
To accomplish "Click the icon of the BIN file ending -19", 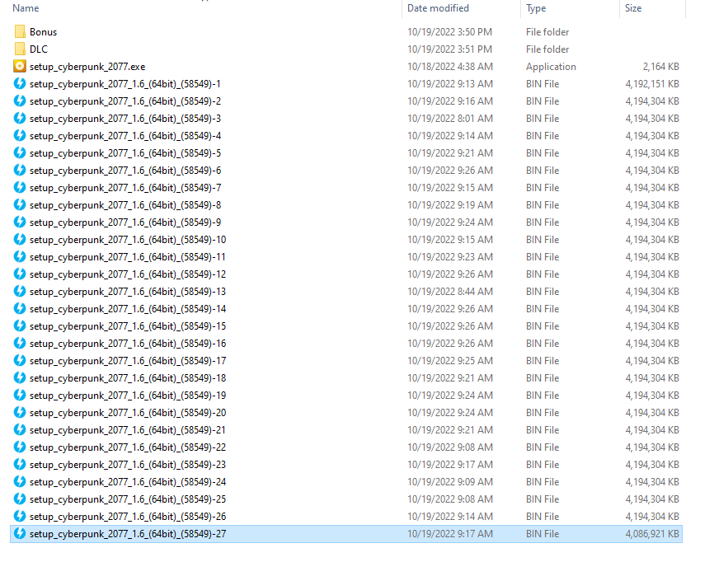I will click(20, 396).
